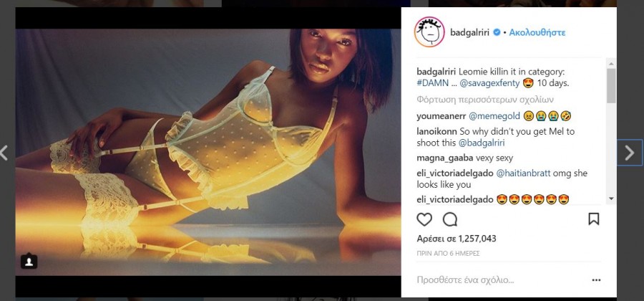Open the three-dots more options menu
This screenshot has width=644, height=301.
pos(596,279)
